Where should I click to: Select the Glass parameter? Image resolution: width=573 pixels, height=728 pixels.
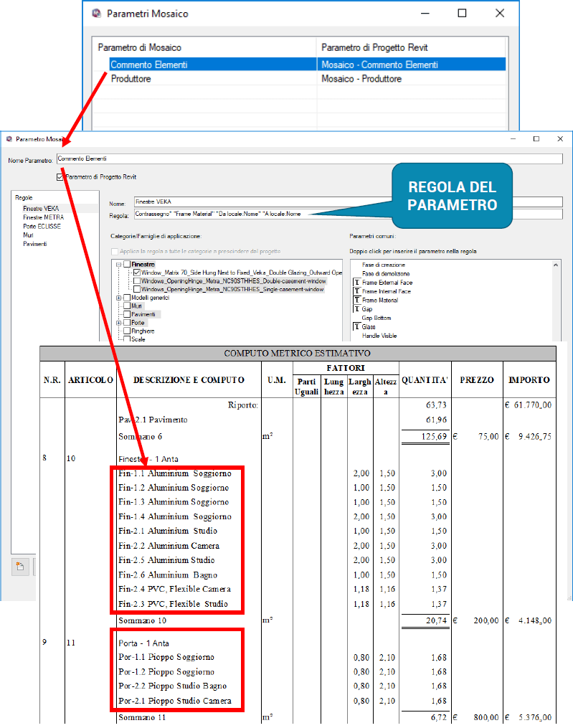(369, 327)
